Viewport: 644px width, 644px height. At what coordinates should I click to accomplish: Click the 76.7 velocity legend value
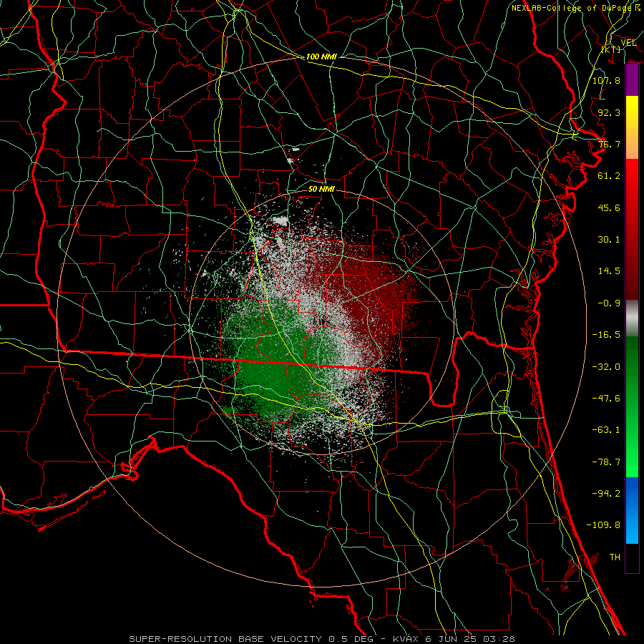(609, 144)
